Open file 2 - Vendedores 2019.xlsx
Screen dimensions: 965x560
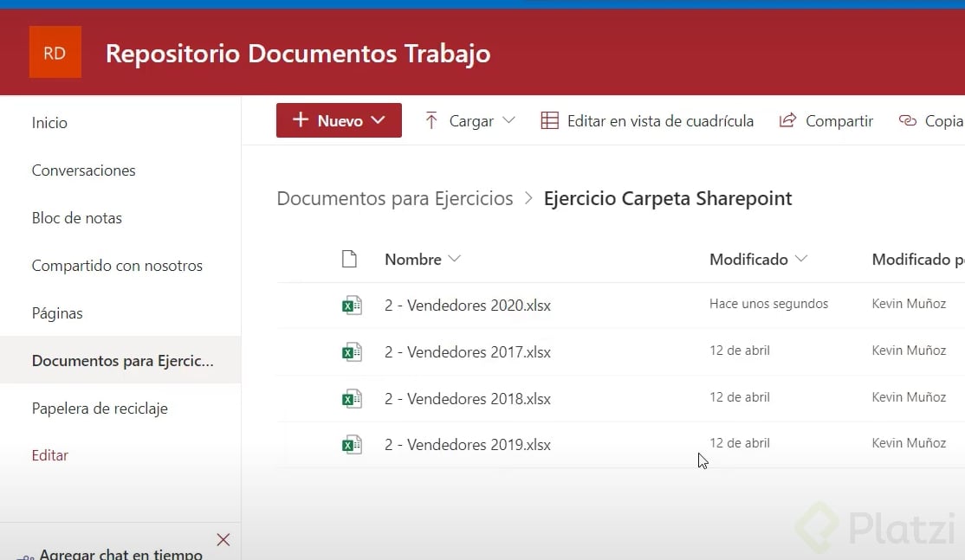pyautogui.click(x=468, y=445)
